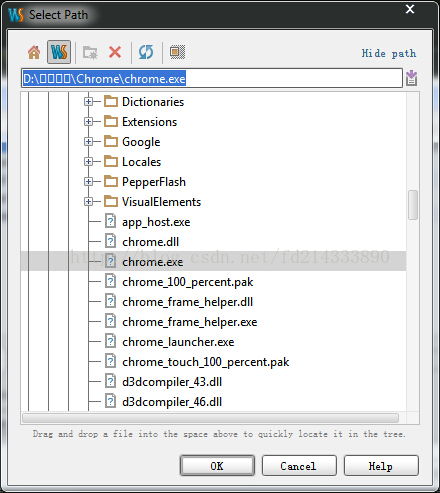
Task: Click the file icon beside chrome.dll
Action: 110,241
